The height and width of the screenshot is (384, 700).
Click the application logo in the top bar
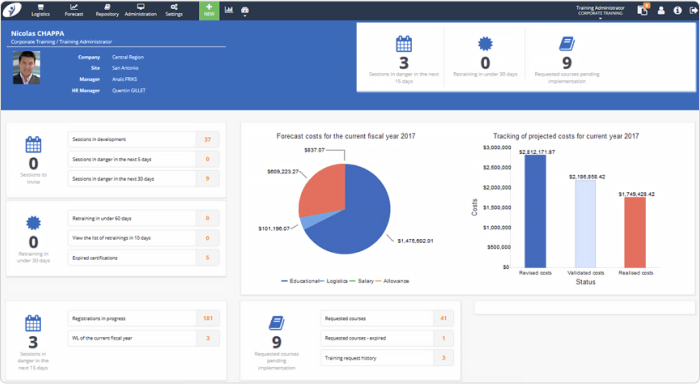(12, 10)
